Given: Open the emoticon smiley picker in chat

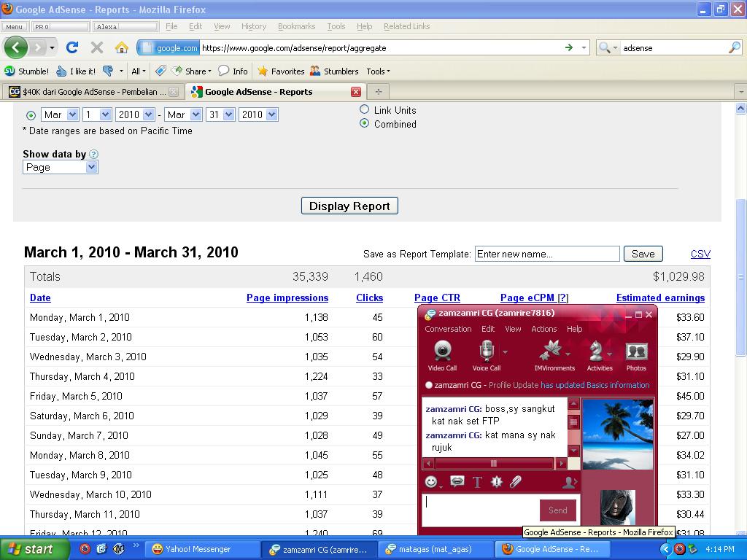Looking at the screenshot, I should (431, 482).
